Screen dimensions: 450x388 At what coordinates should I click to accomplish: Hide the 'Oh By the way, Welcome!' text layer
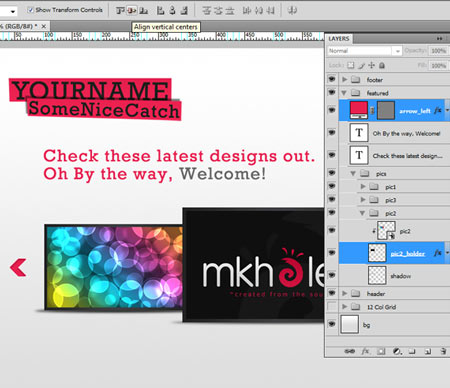tap(332, 133)
